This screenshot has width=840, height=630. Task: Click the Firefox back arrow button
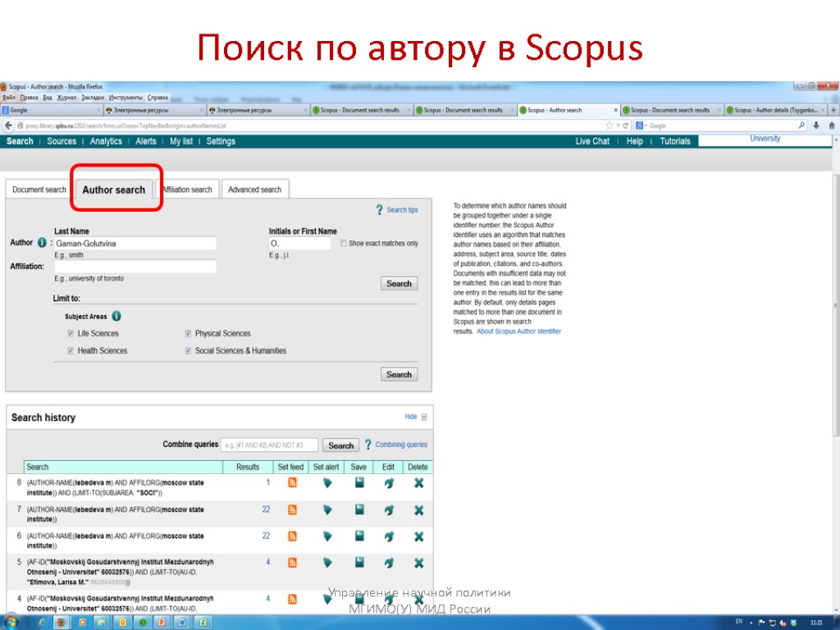[8, 126]
